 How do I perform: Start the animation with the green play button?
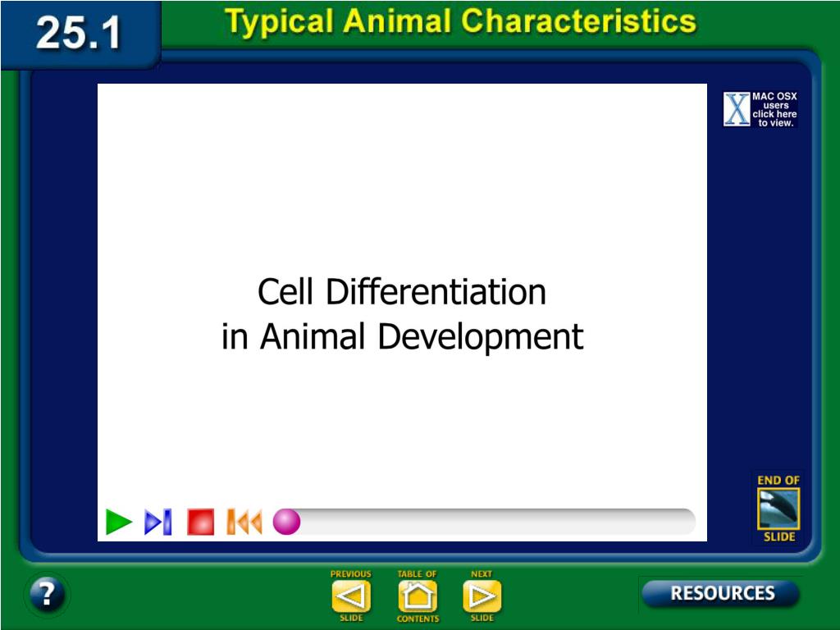click(x=118, y=522)
